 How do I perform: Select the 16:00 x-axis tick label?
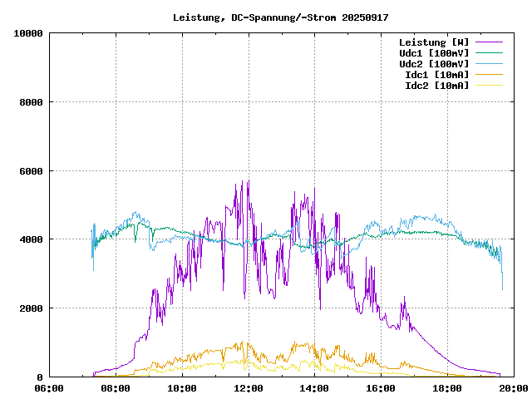[382, 388]
